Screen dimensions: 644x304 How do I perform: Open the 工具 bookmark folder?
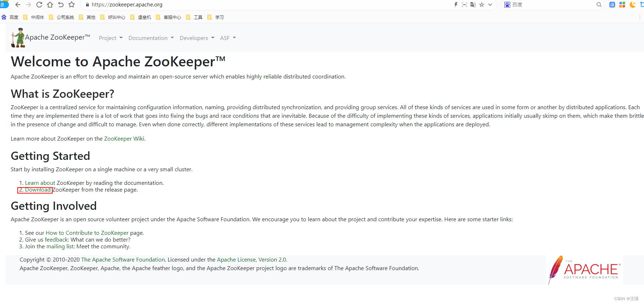(194, 17)
